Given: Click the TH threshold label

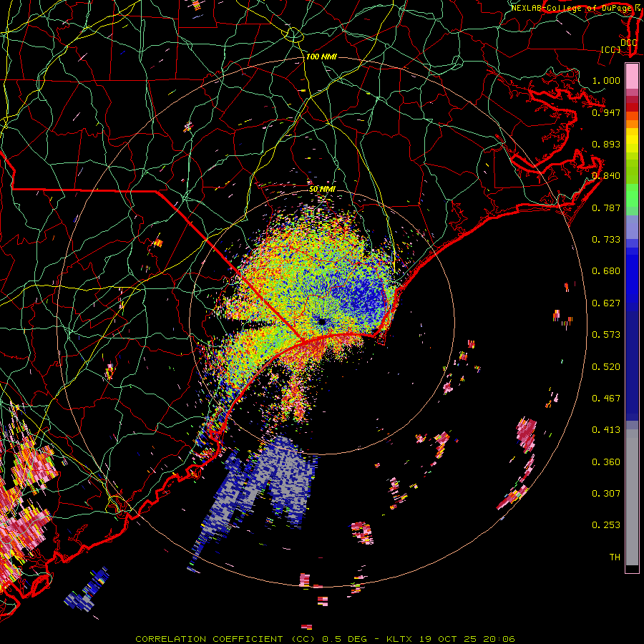Looking at the screenshot, I should coord(615,557).
